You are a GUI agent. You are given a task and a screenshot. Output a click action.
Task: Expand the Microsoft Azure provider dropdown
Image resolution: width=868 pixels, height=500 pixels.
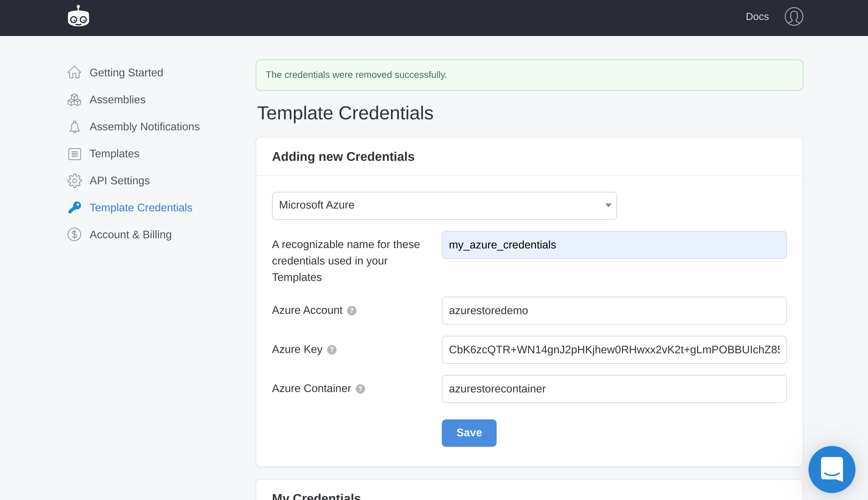(444, 206)
